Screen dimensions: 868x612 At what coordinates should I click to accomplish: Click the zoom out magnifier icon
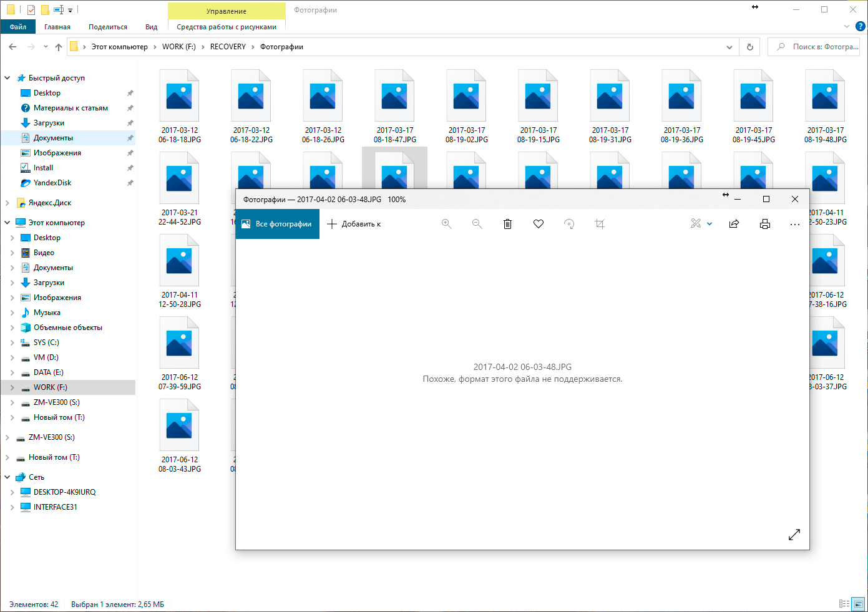(477, 224)
